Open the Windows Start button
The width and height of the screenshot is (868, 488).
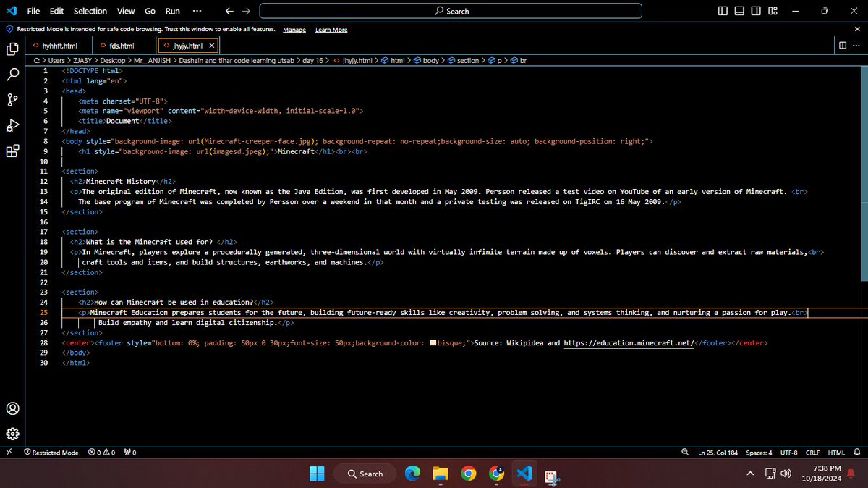pyautogui.click(x=317, y=474)
